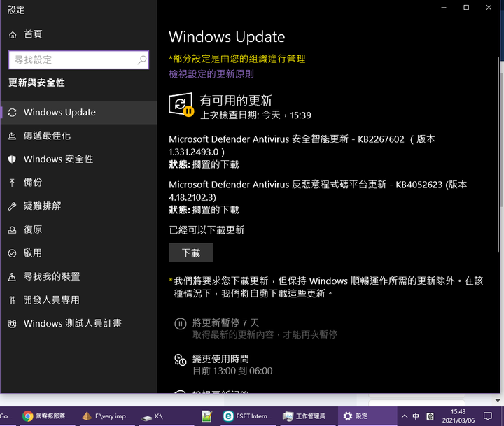Click the wrench icon for 疑難排解
Screen dimensions: 504x426
[x=12, y=206]
